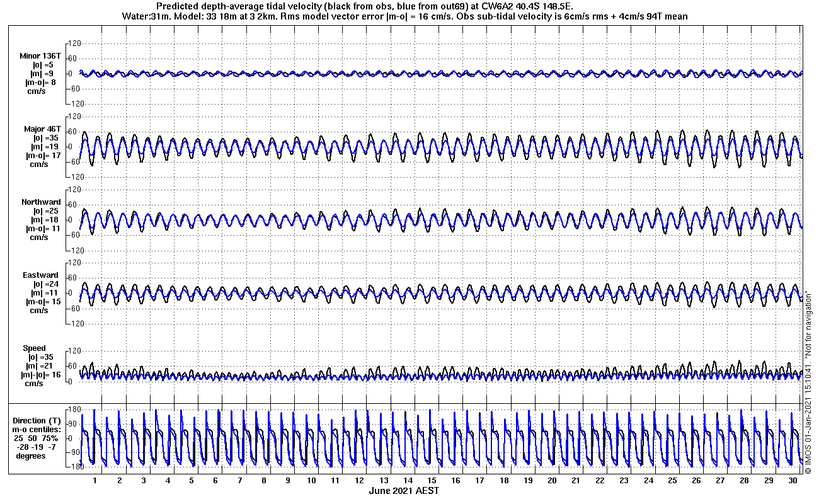The image size is (819, 504).
Task: Select the "Major 46T" panel label
Action: pyautogui.click(x=42, y=129)
